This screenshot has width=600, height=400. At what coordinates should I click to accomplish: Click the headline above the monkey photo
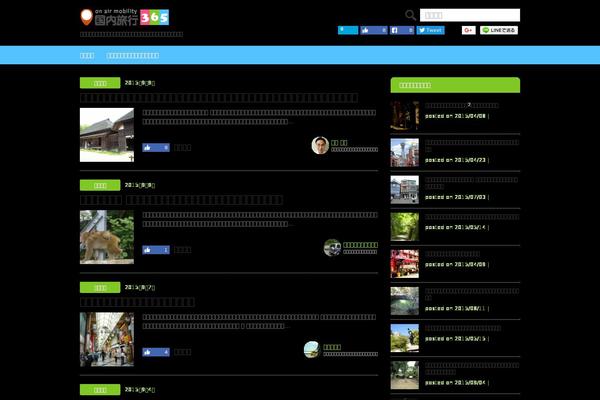tap(181, 200)
